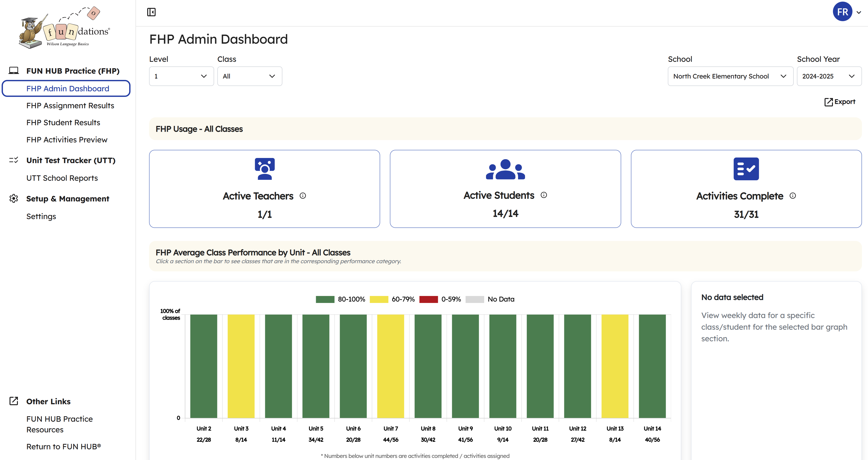Open FHP Assignment Results
This screenshot has height=460, width=868.
[x=70, y=105]
